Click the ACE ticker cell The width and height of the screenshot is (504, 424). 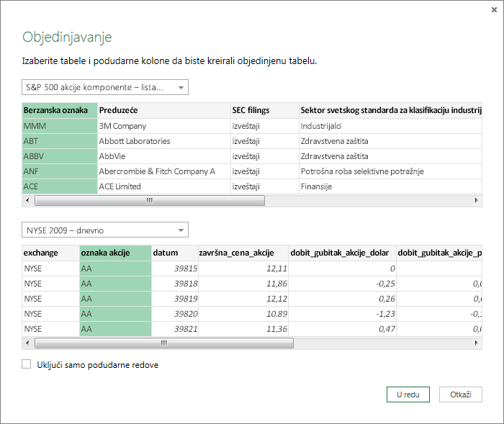60,186
